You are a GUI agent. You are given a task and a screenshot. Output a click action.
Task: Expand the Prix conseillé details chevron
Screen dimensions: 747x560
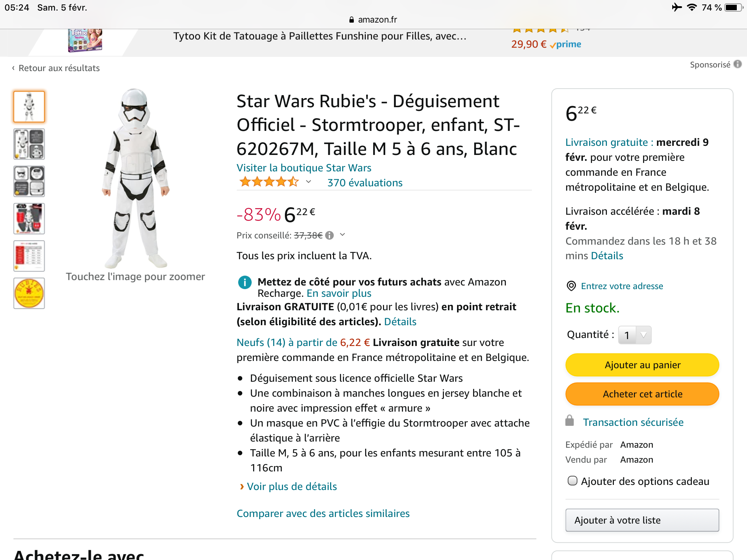pyautogui.click(x=342, y=235)
